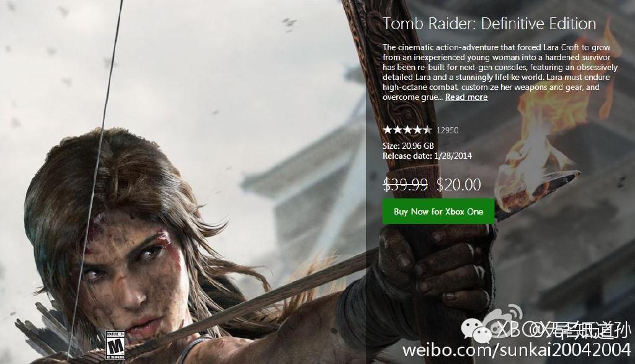Expand description with Read more
The width and height of the screenshot is (635, 364).
tap(466, 97)
